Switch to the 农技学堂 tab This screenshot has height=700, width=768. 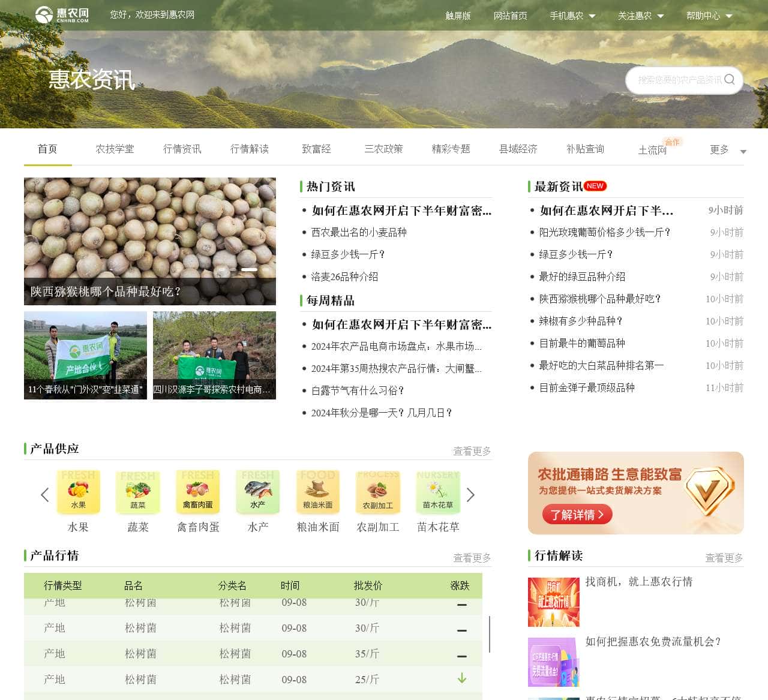[x=115, y=149]
